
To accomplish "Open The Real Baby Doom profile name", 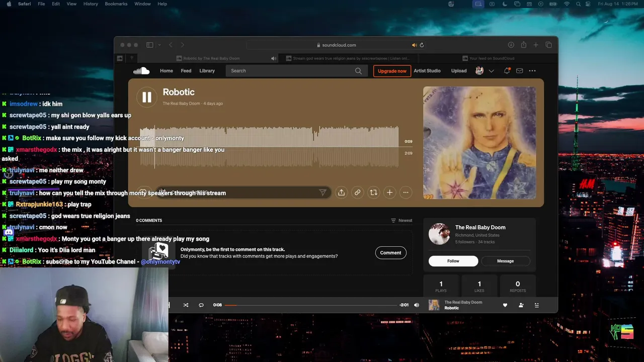I will [480, 227].
